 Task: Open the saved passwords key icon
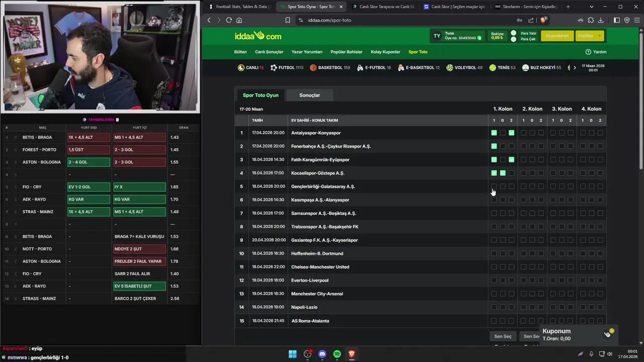tap(519, 20)
